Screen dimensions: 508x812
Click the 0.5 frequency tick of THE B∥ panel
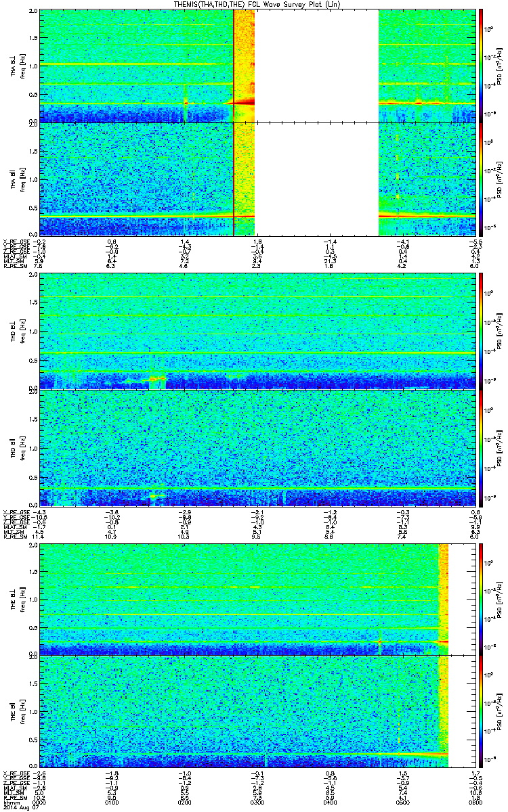click(33, 740)
